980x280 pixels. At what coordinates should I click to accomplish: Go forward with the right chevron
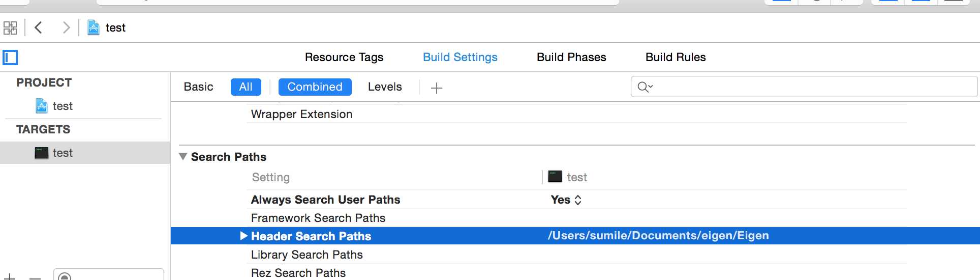[66, 27]
